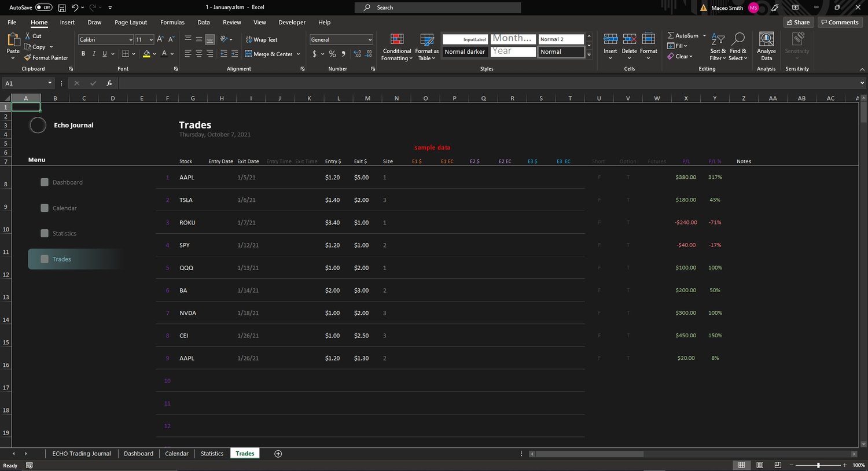Switch to Page Layout view in status bar
Viewport: 868px width, 471px height.
click(760, 465)
